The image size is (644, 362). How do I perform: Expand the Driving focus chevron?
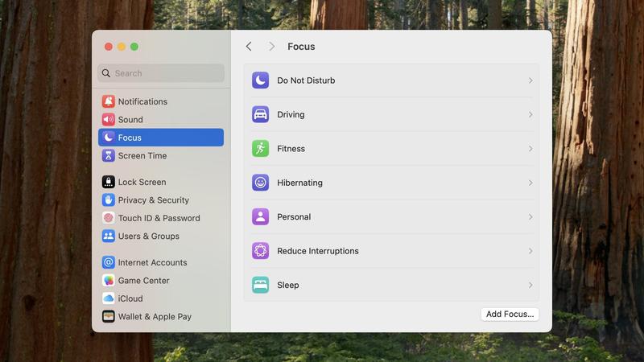530,114
